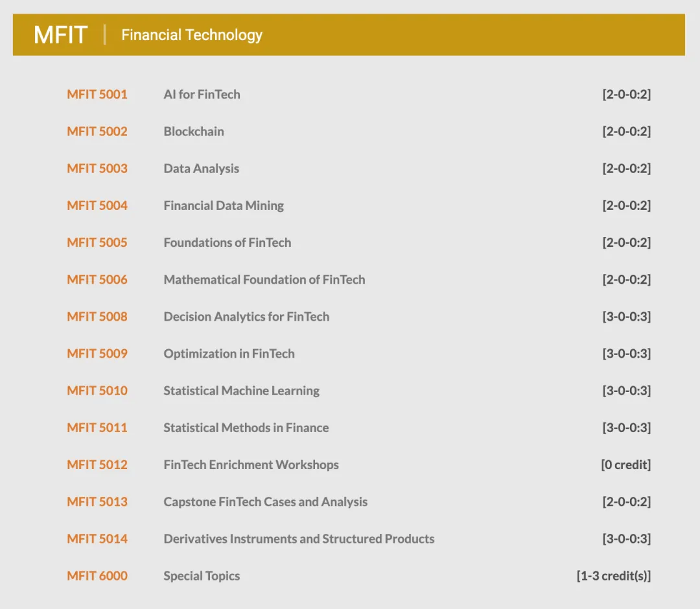Open the MFIT 5013 course link
Viewport: 700px width, 609px height.
pyautogui.click(x=97, y=501)
